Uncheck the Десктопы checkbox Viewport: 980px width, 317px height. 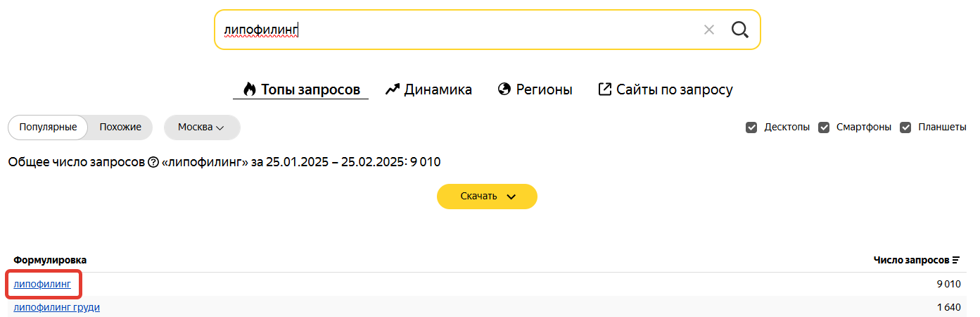[751, 128]
